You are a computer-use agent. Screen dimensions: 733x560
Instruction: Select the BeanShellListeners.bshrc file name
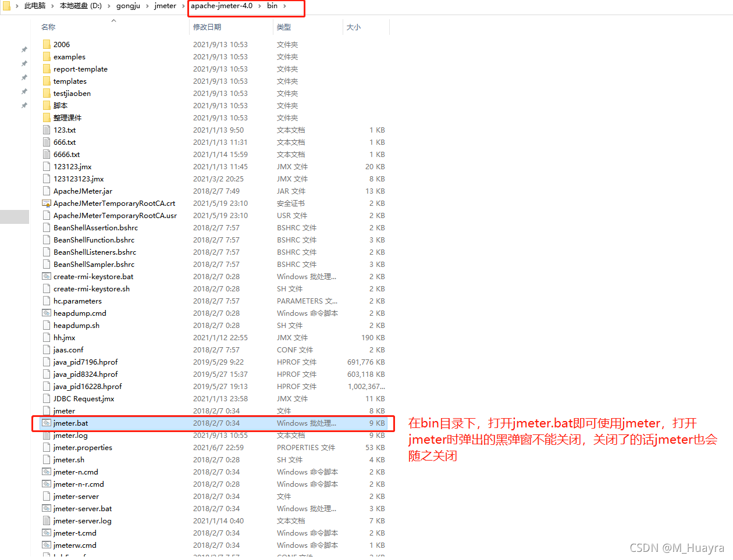pyautogui.click(x=95, y=252)
